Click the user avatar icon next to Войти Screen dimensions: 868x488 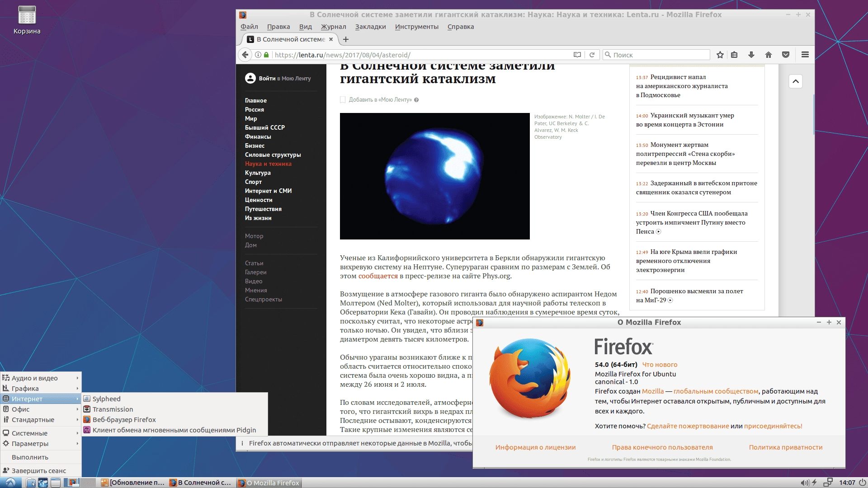point(250,78)
